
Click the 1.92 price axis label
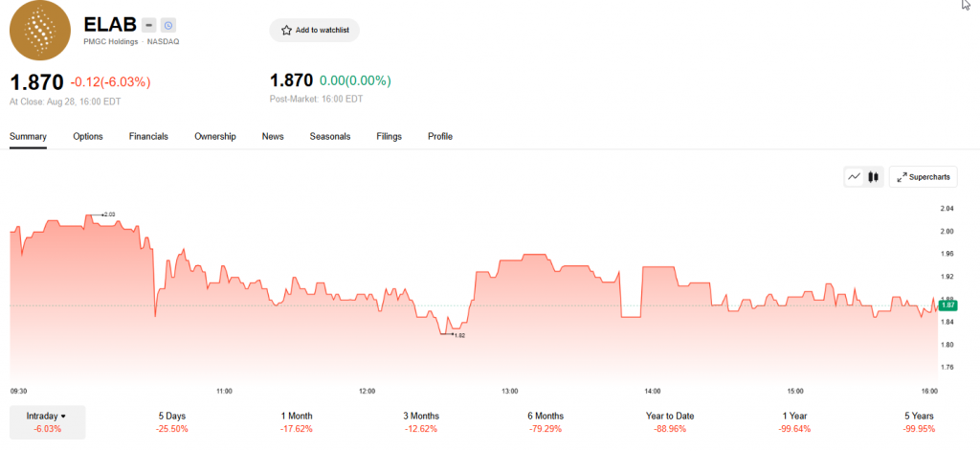click(947, 277)
